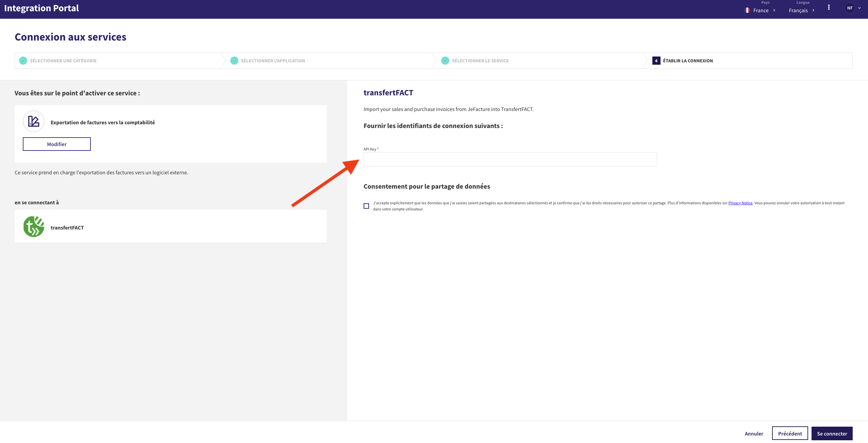Click the Précédent button
Image resolution: width=868 pixels, height=443 pixels.
[790, 433]
